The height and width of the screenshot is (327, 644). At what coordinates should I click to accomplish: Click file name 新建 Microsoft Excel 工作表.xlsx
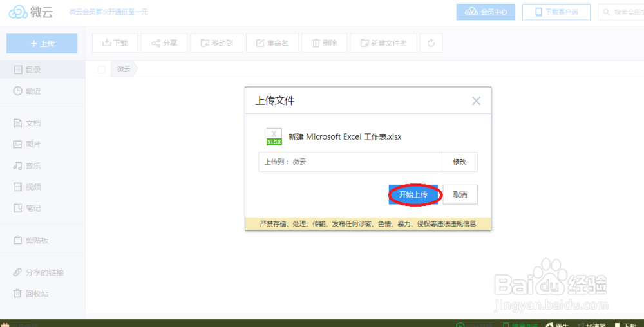pyautogui.click(x=345, y=137)
